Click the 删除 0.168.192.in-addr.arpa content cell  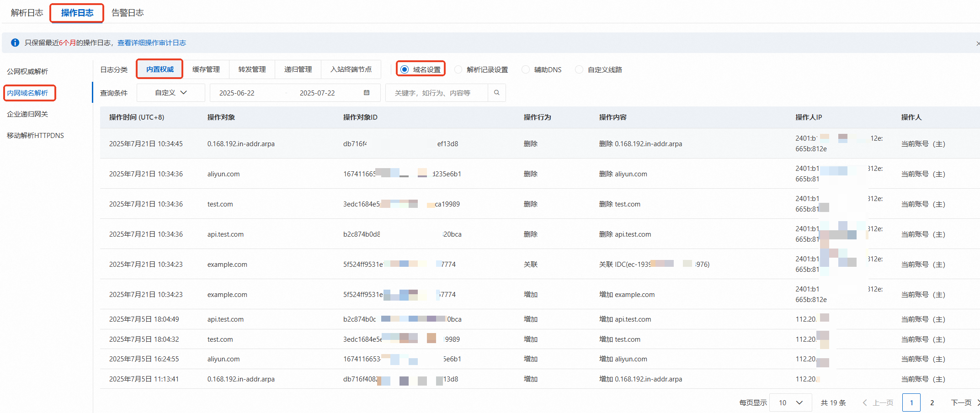pyautogui.click(x=640, y=143)
